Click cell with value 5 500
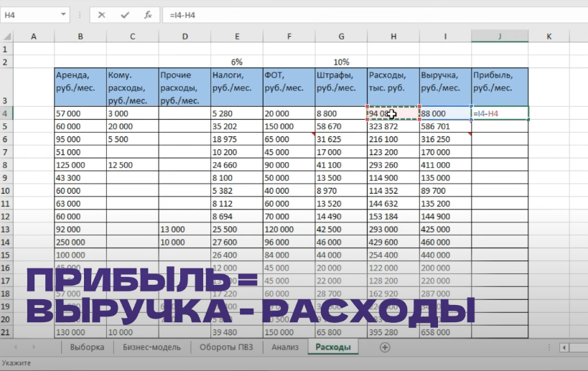Screen dimensions: 588x371 pyautogui.click(x=132, y=139)
